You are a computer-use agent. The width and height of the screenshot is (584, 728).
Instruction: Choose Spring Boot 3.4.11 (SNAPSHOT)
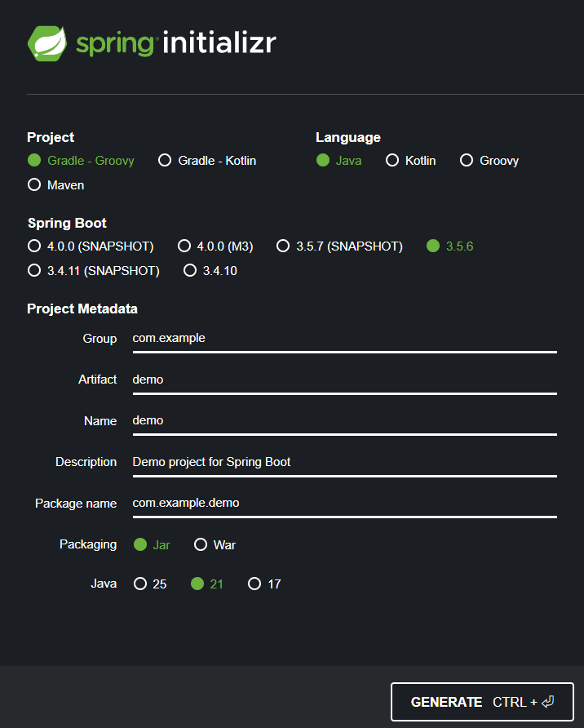click(93, 271)
